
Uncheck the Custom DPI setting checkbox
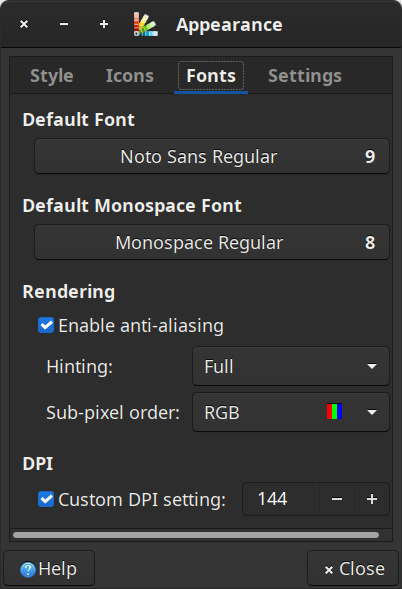click(46, 500)
